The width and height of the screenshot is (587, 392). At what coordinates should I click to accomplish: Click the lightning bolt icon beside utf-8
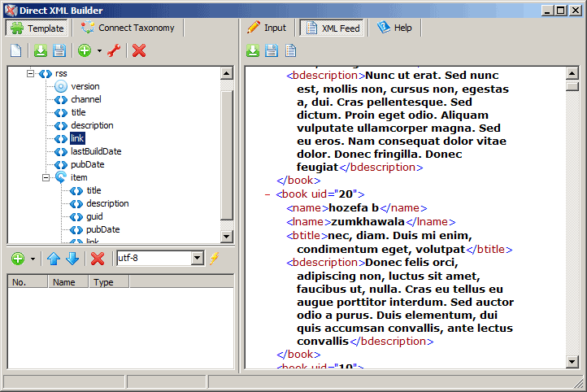pos(215,259)
